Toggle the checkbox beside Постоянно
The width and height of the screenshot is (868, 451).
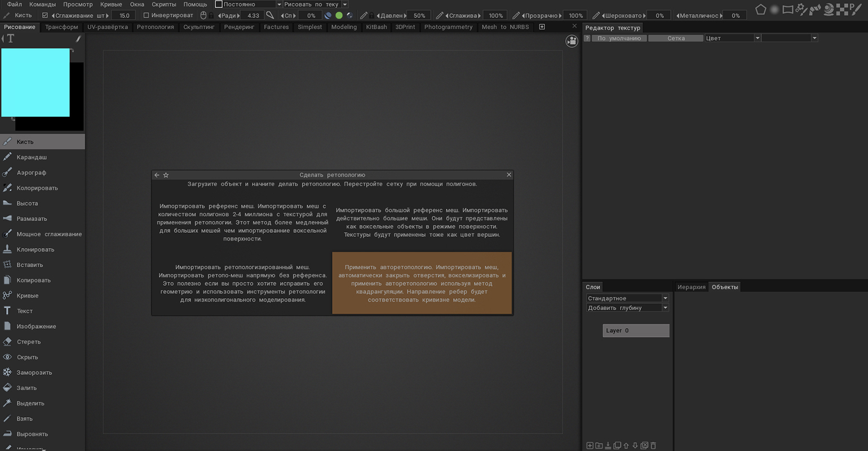219,4
